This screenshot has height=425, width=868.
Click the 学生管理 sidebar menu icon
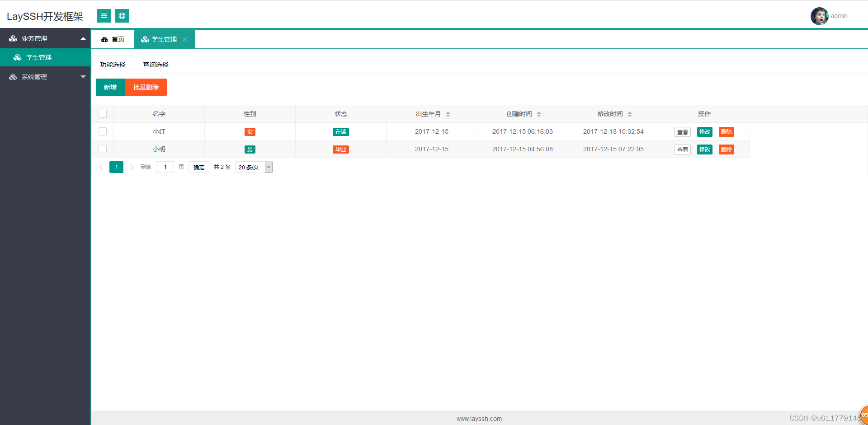[17, 57]
